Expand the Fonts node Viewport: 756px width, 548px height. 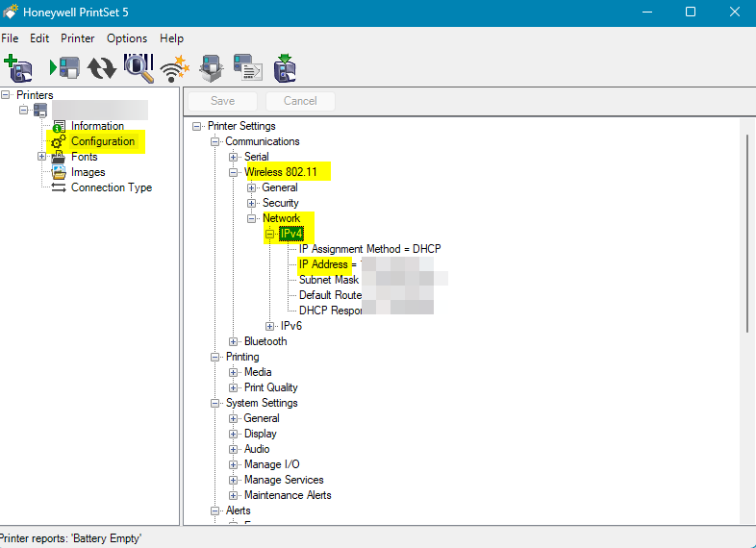coord(41,157)
